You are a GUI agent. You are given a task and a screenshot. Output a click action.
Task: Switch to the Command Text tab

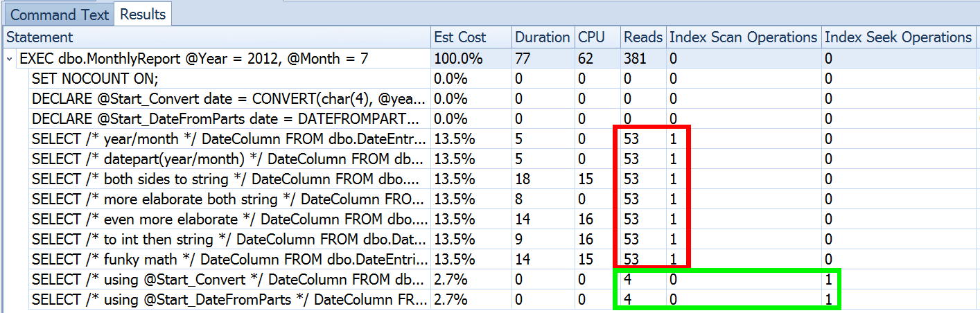59,14
